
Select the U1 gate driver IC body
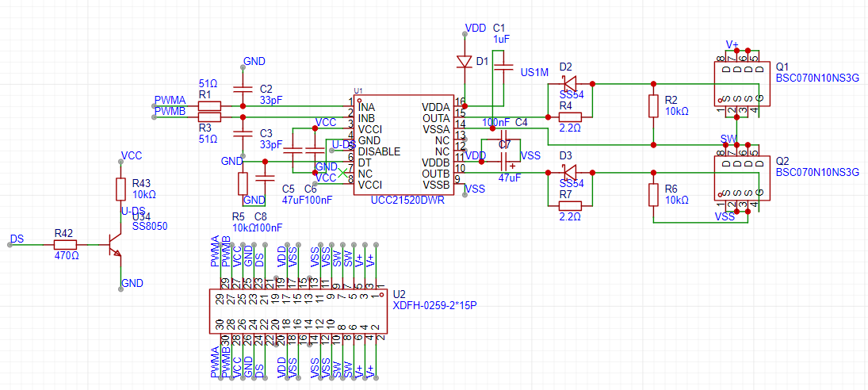point(404,144)
